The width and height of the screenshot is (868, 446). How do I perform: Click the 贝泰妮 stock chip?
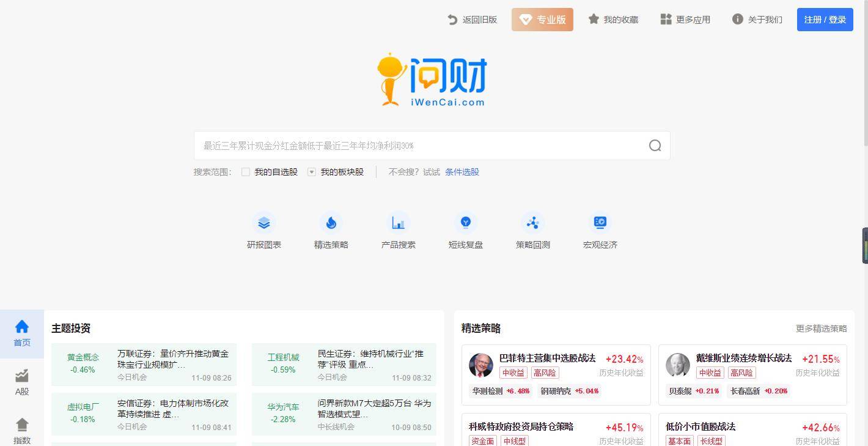click(694, 391)
